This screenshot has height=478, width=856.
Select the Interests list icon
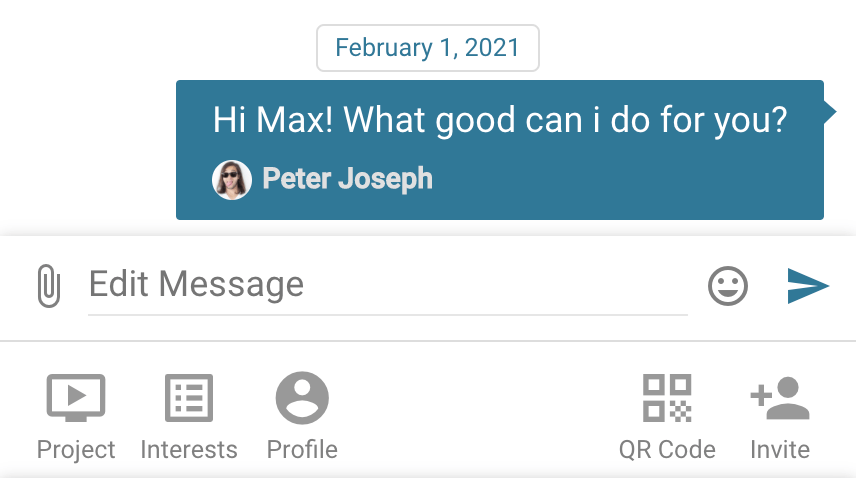(x=189, y=398)
